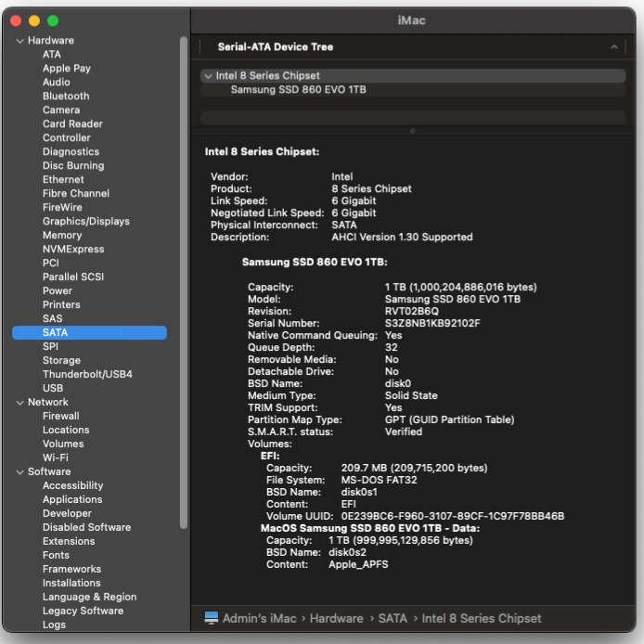Open Developer category
644x644 pixels.
68,514
